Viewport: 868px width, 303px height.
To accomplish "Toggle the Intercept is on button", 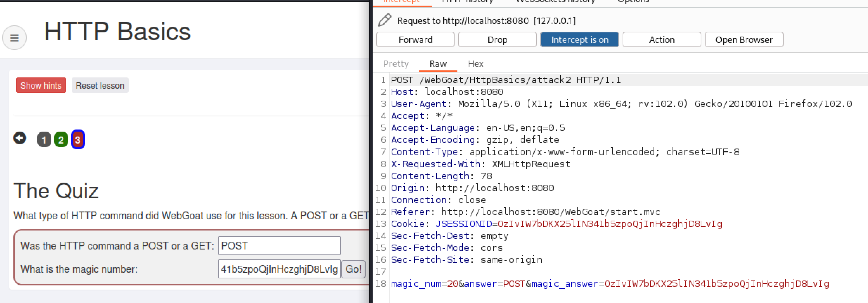I will (579, 40).
